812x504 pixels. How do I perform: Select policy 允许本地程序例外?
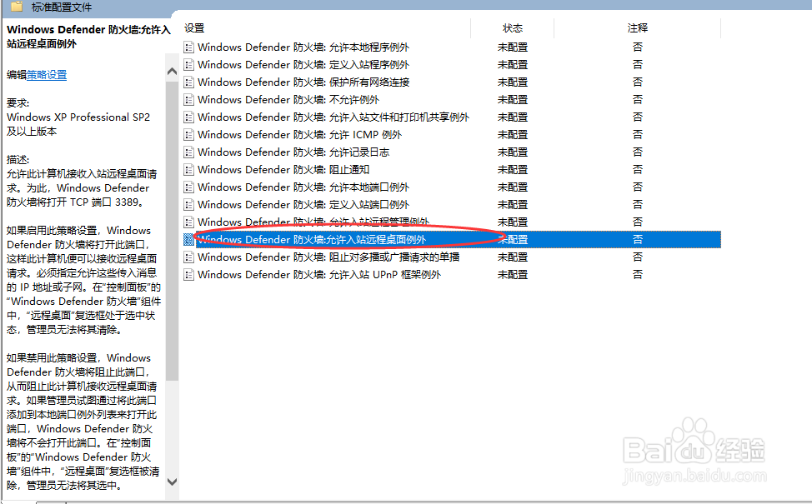[303, 47]
